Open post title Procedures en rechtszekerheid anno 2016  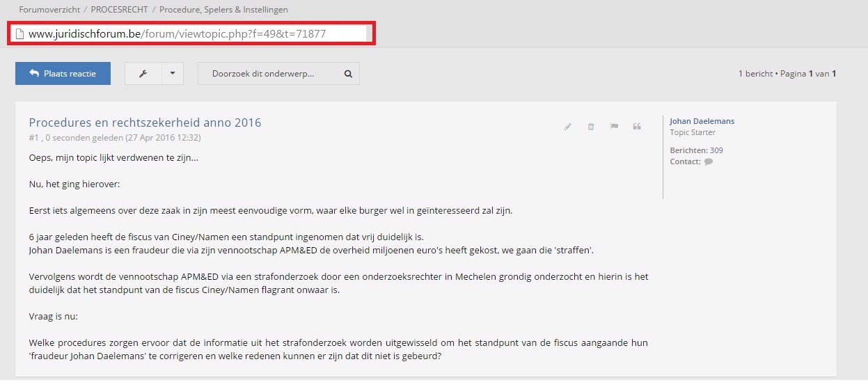pos(145,123)
